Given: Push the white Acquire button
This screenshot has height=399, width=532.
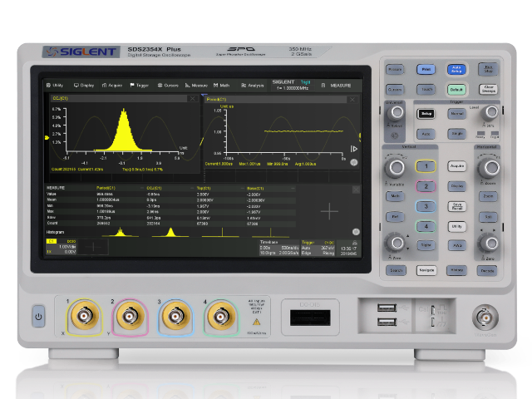Looking at the screenshot, I should 456,166.
